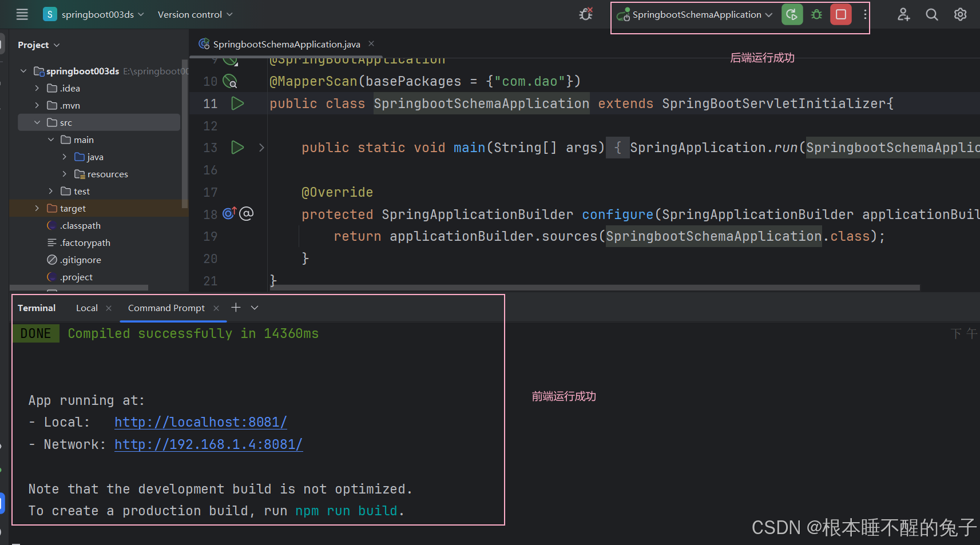
Task: Open the localhost:8081 link
Action: 200,422
